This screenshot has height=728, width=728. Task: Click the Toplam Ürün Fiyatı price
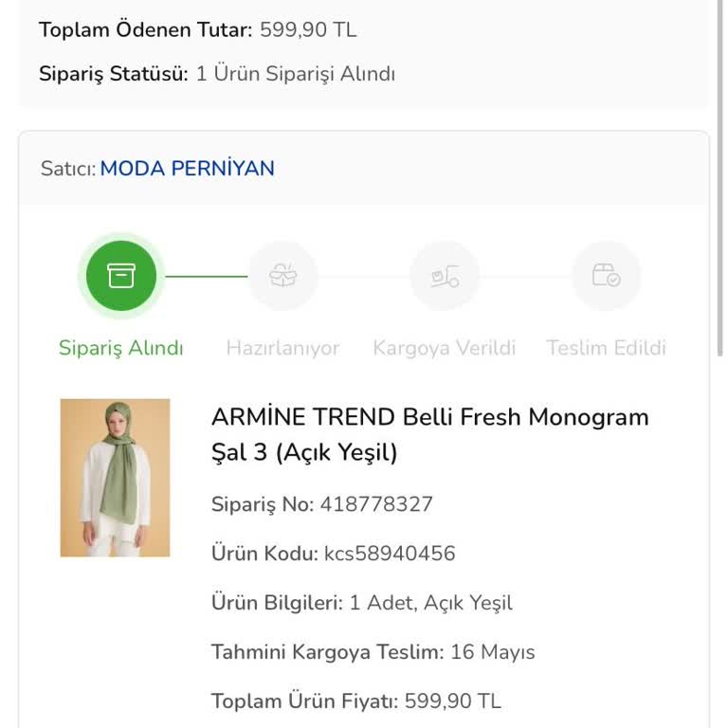(x=452, y=701)
